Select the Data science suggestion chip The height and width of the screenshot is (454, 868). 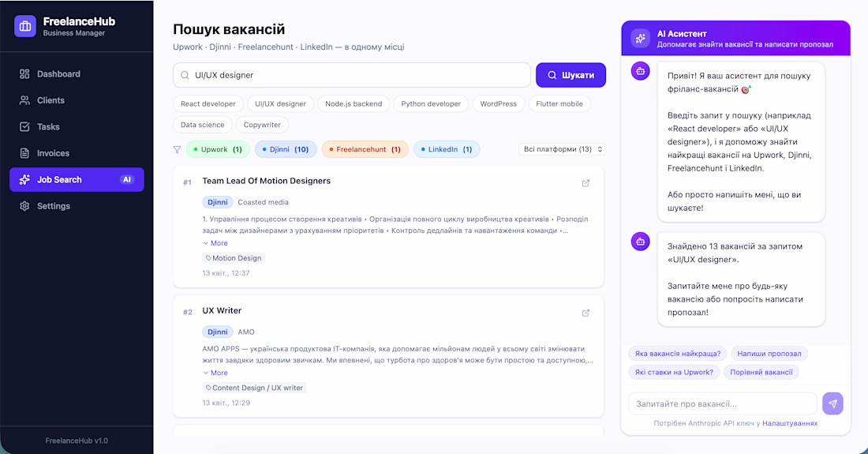tap(203, 125)
